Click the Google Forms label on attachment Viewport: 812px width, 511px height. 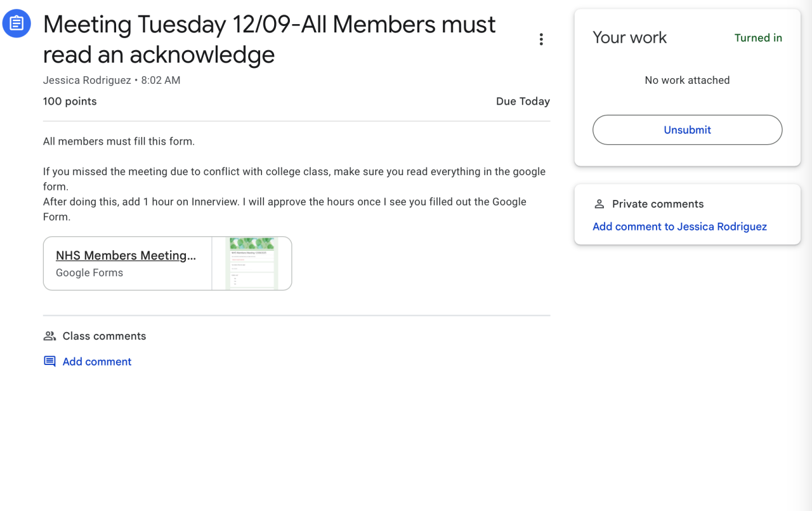[89, 273]
